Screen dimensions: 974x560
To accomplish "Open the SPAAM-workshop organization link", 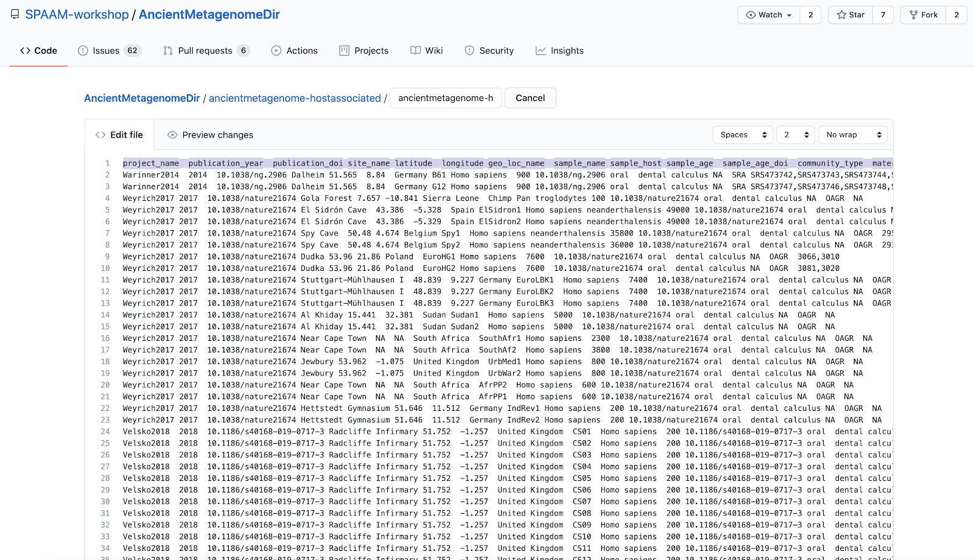I will pos(77,15).
